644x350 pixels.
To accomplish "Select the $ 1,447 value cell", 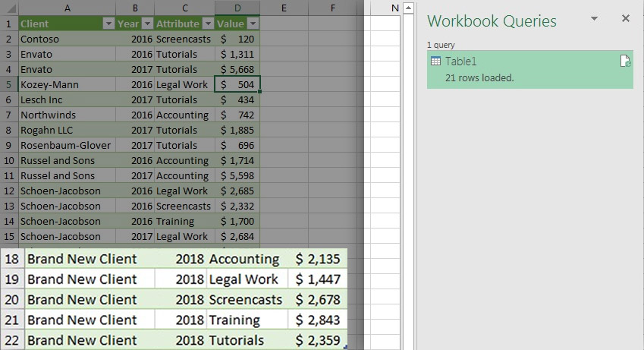I will coord(318,279).
